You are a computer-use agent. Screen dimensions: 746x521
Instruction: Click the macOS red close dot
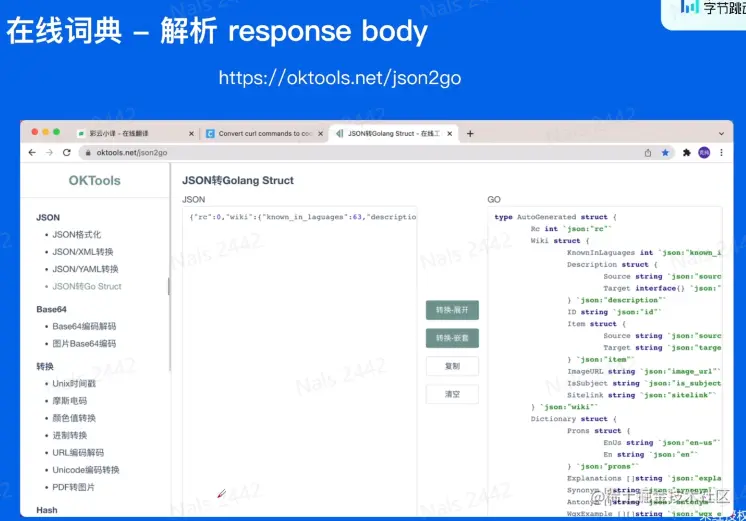pyautogui.click(x=35, y=132)
